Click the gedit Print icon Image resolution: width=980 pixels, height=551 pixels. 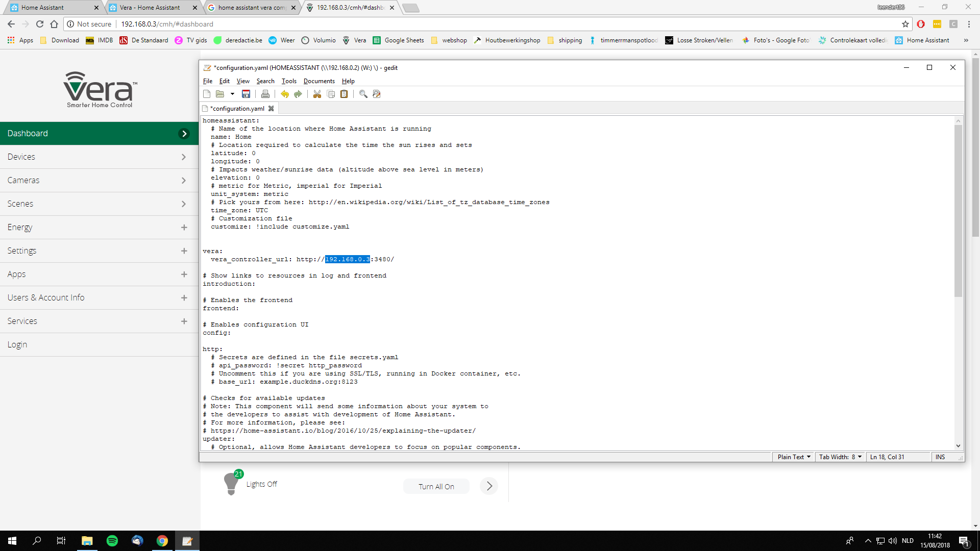[265, 94]
